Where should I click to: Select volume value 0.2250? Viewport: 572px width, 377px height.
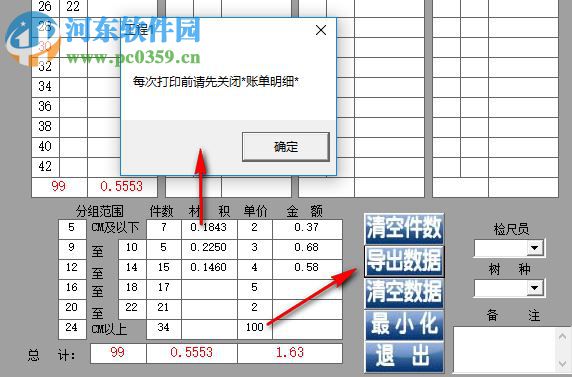click(209, 249)
